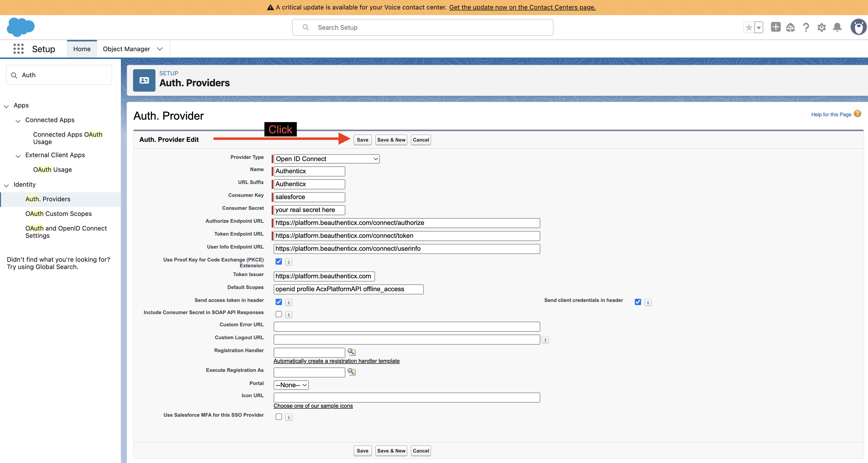This screenshot has height=463, width=868.
Task: Click the Quick Find search icon beside Auth
Action: pyautogui.click(x=14, y=75)
